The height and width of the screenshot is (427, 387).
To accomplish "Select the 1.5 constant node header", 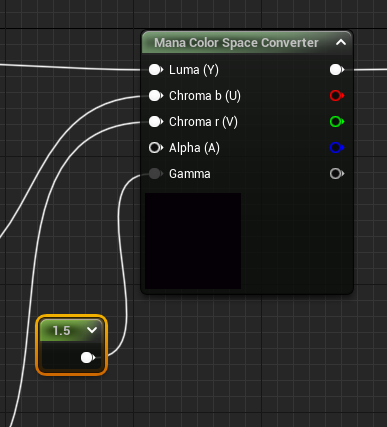I will 71,330.
